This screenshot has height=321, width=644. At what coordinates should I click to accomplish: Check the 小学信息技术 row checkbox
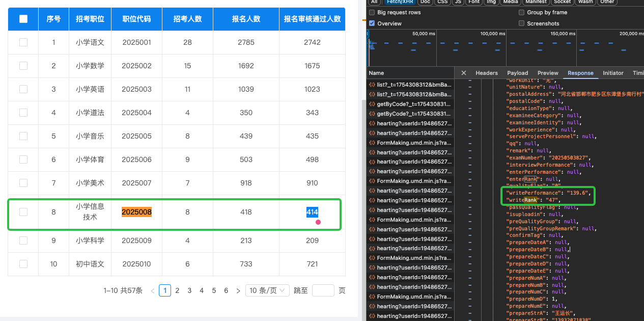pyautogui.click(x=23, y=212)
